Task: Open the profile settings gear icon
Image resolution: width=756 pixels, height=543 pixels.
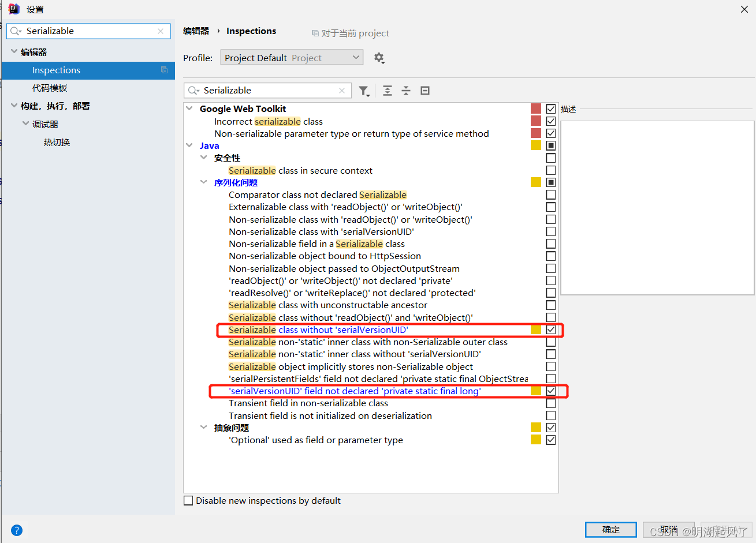Action: click(x=379, y=58)
